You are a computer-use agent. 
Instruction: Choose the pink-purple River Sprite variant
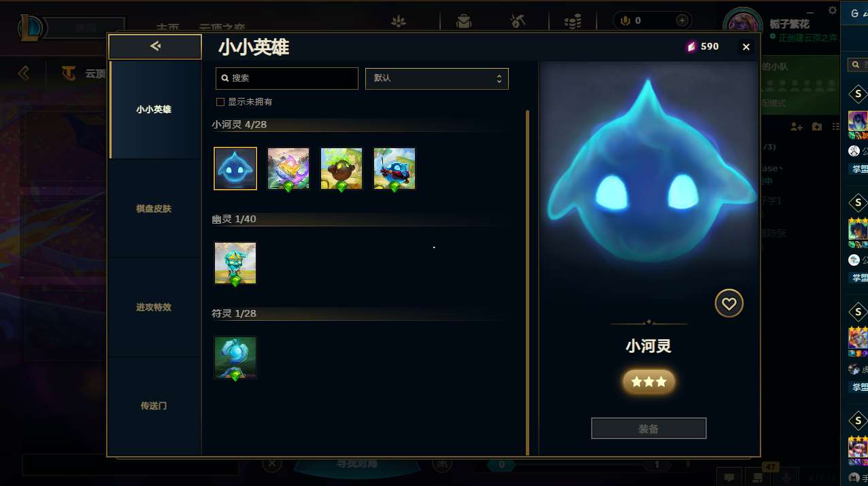pyautogui.click(x=288, y=169)
